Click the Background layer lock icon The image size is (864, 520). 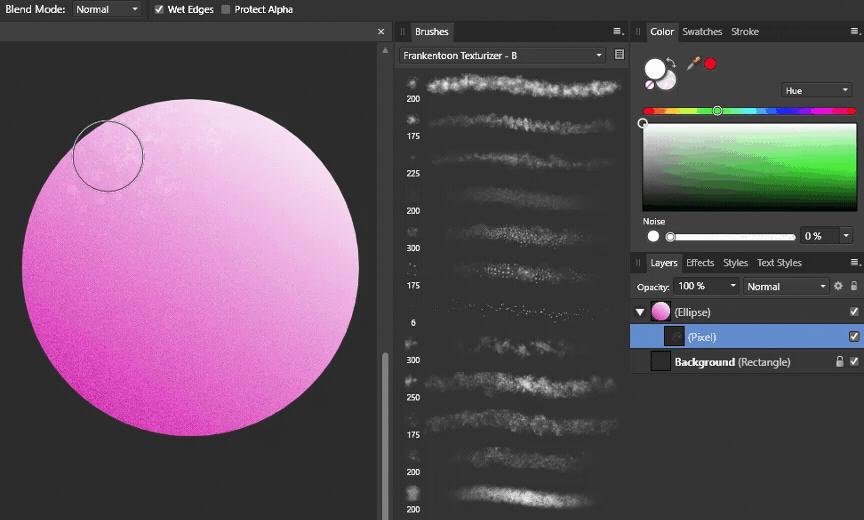click(839, 361)
